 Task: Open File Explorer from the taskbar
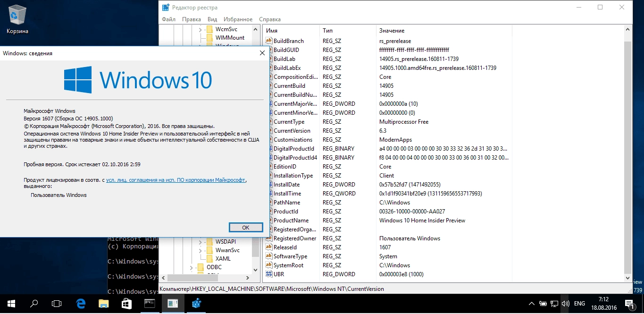pos(103,304)
